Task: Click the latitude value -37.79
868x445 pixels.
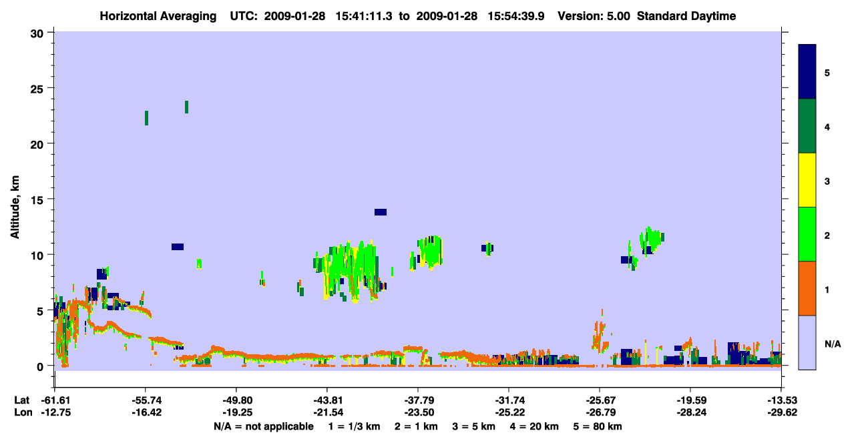Action: click(x=418, y=400)
